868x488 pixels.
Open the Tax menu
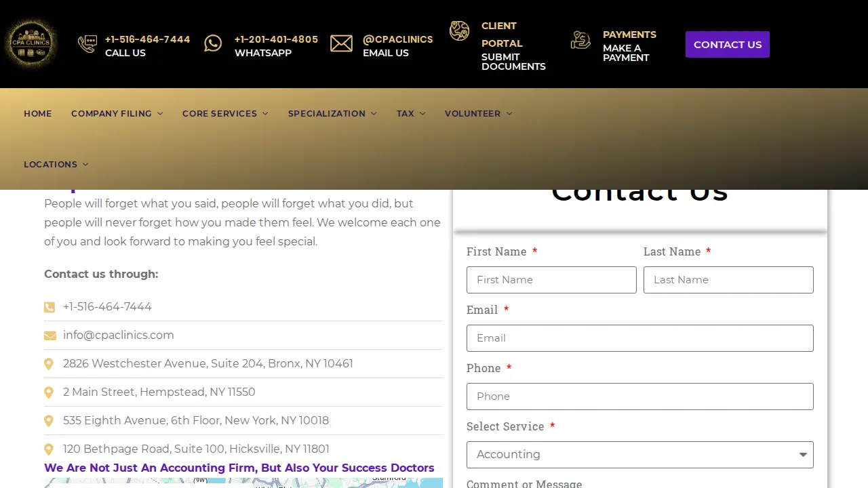411,113
